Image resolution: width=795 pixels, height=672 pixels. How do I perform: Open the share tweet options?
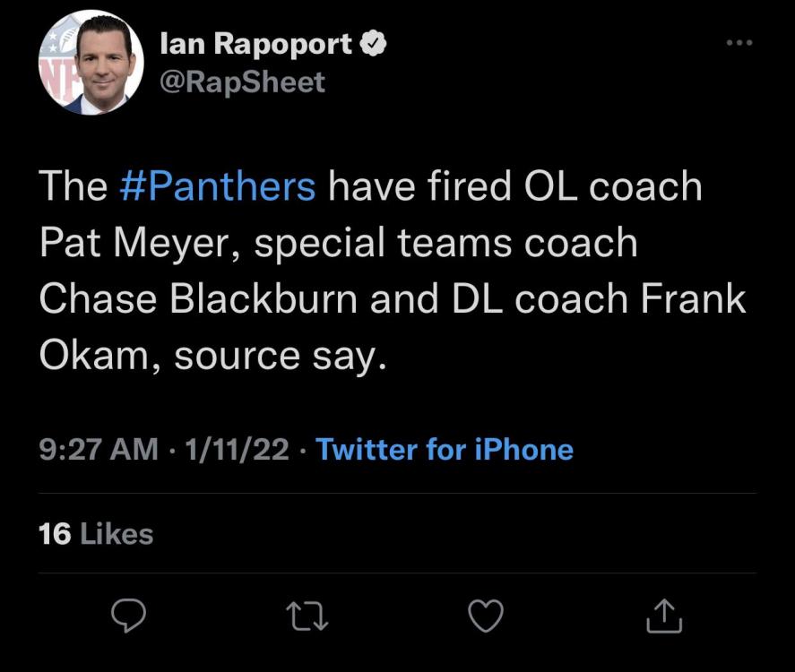[664, 615]
